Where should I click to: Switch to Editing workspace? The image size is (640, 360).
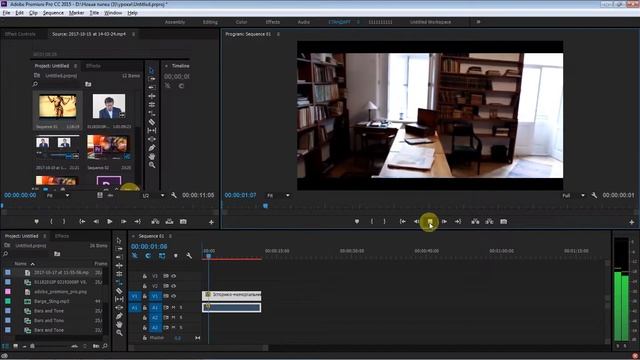[210, 22]
